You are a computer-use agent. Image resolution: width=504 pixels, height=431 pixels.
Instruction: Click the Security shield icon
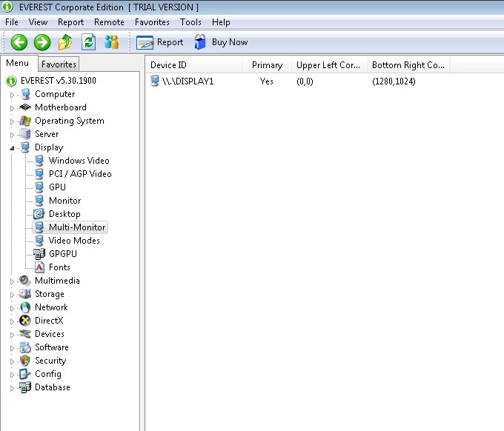point(25,361)
